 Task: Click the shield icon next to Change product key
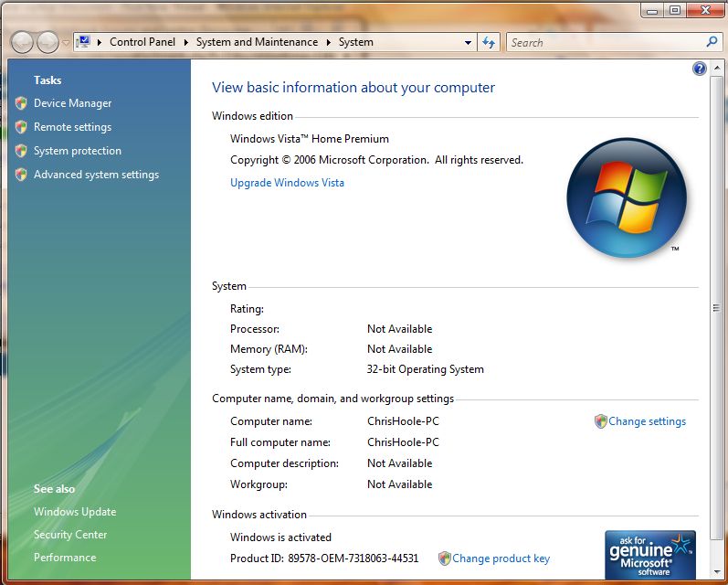[444, 558]
